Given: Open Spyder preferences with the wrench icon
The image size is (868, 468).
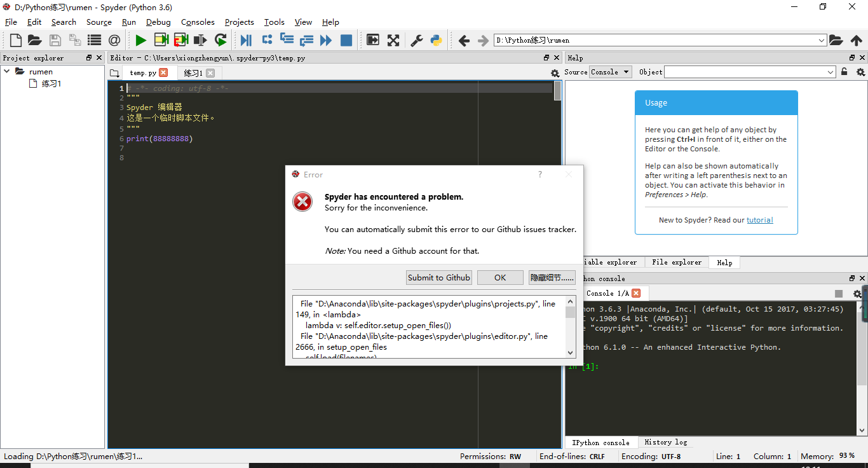Looking at the screenshot, I should (x=416, y=39).
